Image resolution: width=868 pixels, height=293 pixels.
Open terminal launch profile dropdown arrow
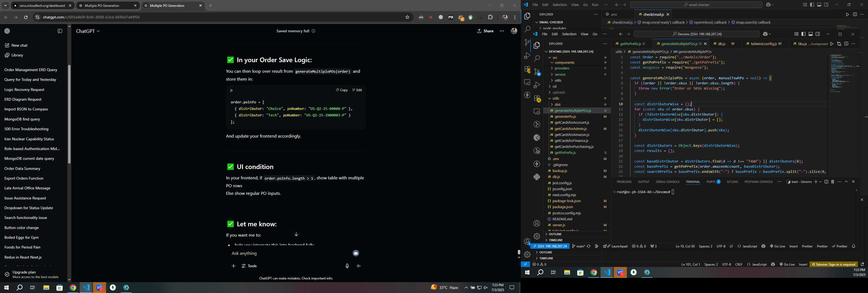(x=820, y=182)
